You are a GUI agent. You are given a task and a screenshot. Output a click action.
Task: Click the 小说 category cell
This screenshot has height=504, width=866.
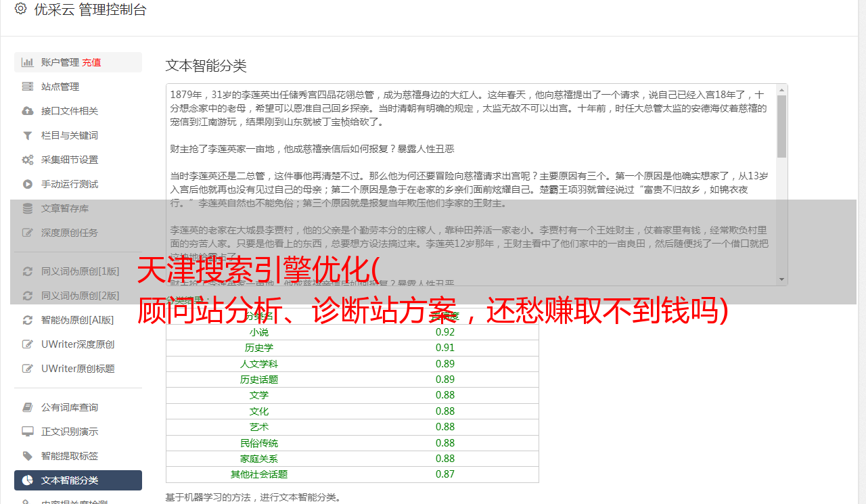258,332
